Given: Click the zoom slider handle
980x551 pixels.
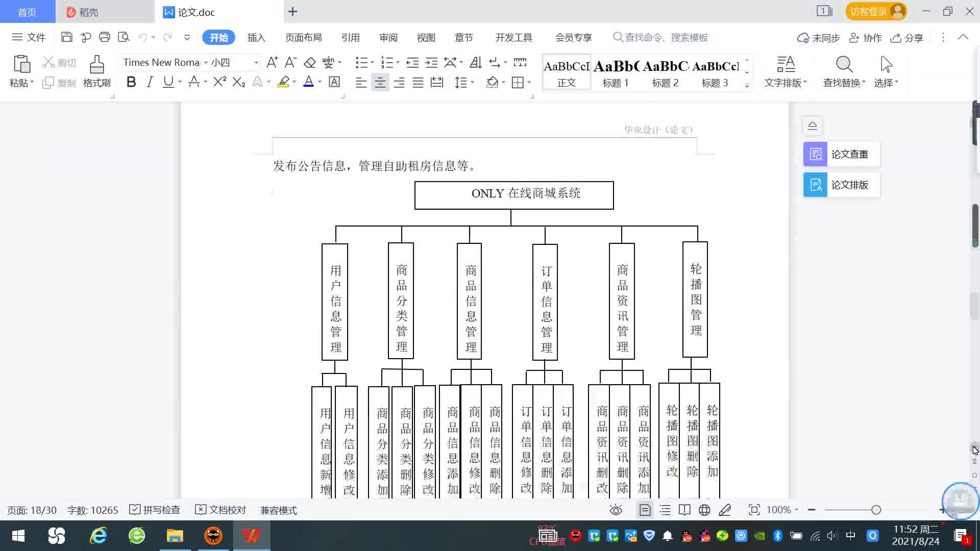Looking at the screenshot, I should pos(876,510).
